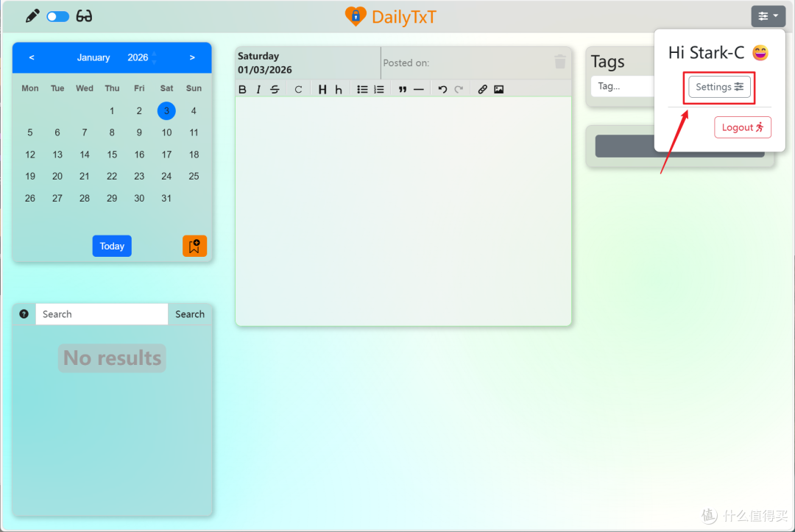Insert an ordered numbered list
This screenshot has width=795, height=532.
(x=379, y=90)
